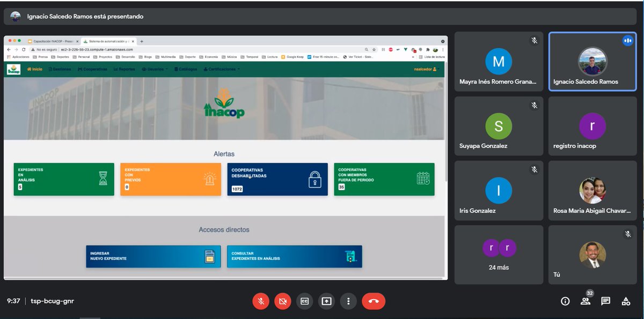Select Suyapa Gonzalez participant tile
This screenshot has height=319, width=644.
click(499, 126)
